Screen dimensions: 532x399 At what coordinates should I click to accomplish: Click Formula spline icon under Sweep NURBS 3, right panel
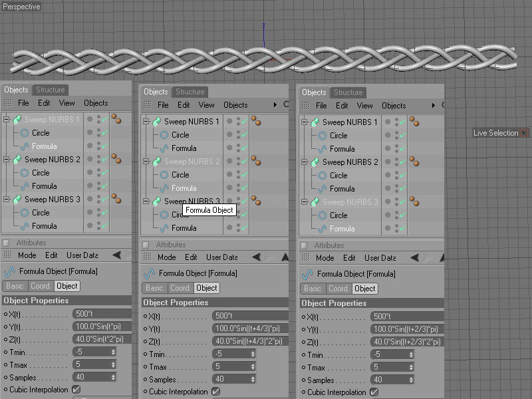click(323, 229)
